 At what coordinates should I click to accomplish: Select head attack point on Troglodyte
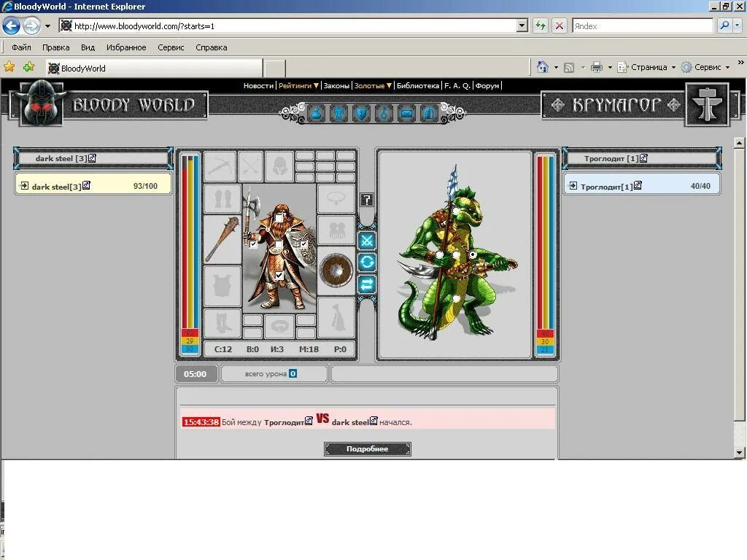click(456, 211)
